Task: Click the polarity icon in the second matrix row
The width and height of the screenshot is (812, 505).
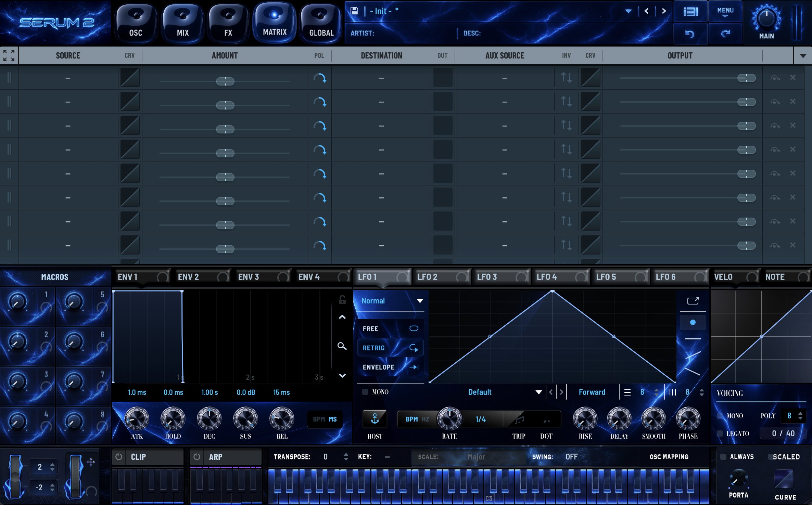Action: pyautogui.click(x=320, y=102)
